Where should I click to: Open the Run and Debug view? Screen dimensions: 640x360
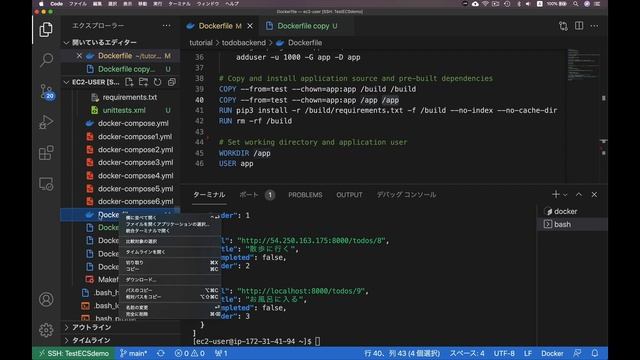point(46,122)
